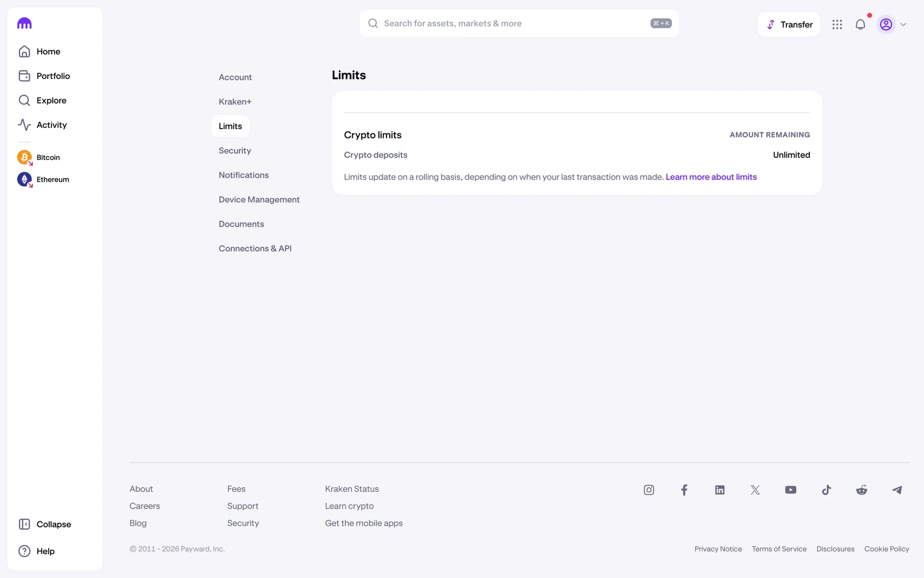
Task: Click the Bitcoin asset icon
Action: (25, 157)
